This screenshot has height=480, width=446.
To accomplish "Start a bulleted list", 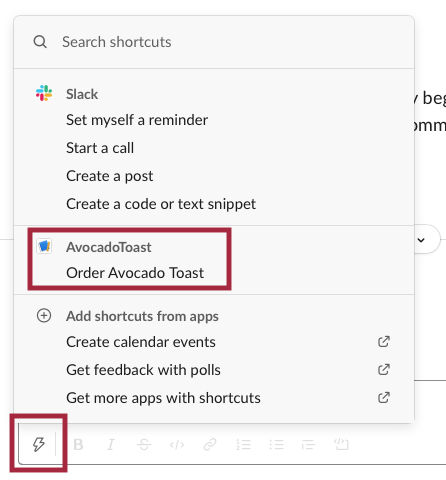I will [x=276, y=444].
